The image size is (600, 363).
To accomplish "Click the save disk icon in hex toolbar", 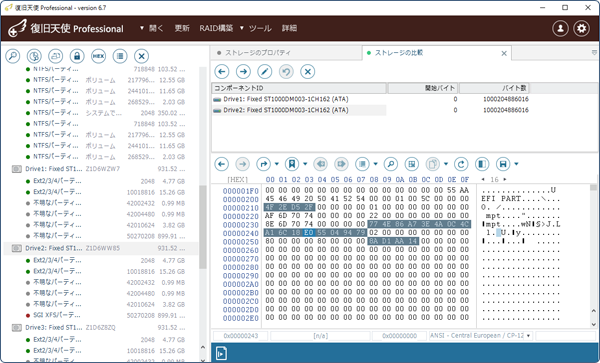I will pyautogui.click(x=503, y=164).
